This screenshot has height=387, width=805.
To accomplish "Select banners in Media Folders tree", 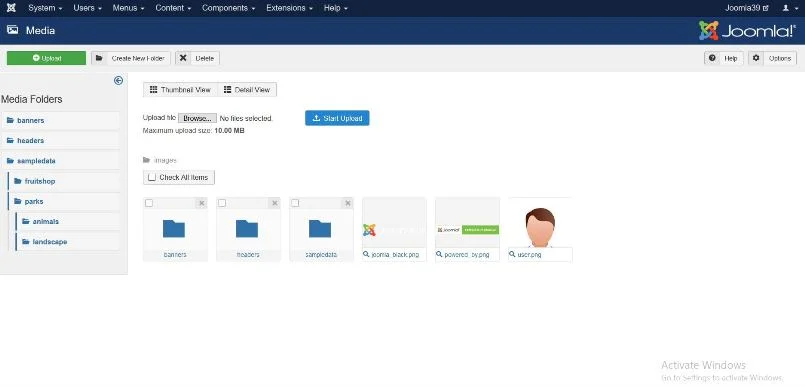I will (61, 121).
